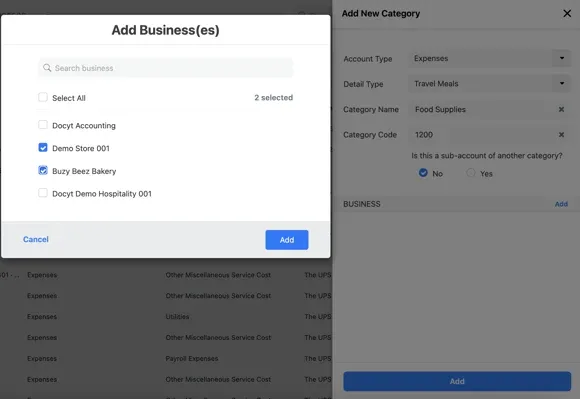
Task: Click the Select All label
Action: click(x=69, y=98)
